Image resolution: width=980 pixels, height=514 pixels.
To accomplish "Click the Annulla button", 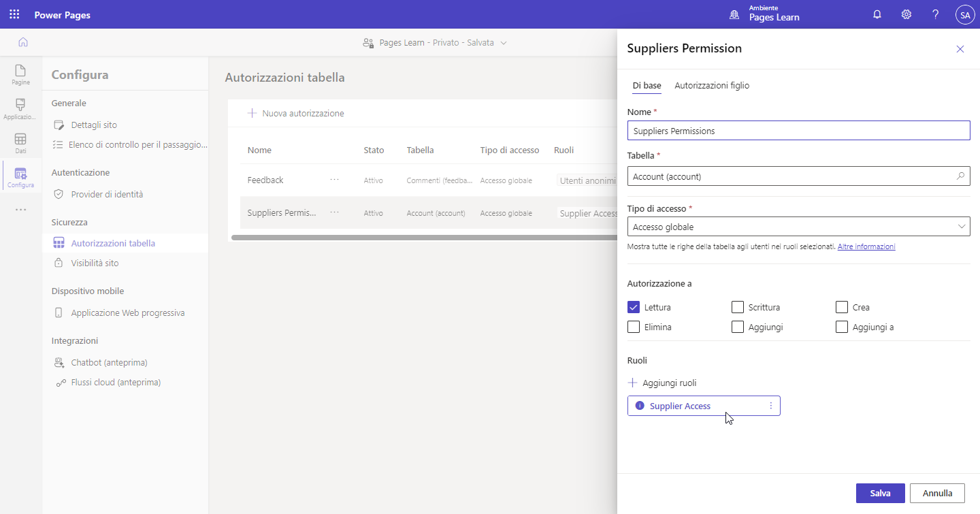I will 938,493.
